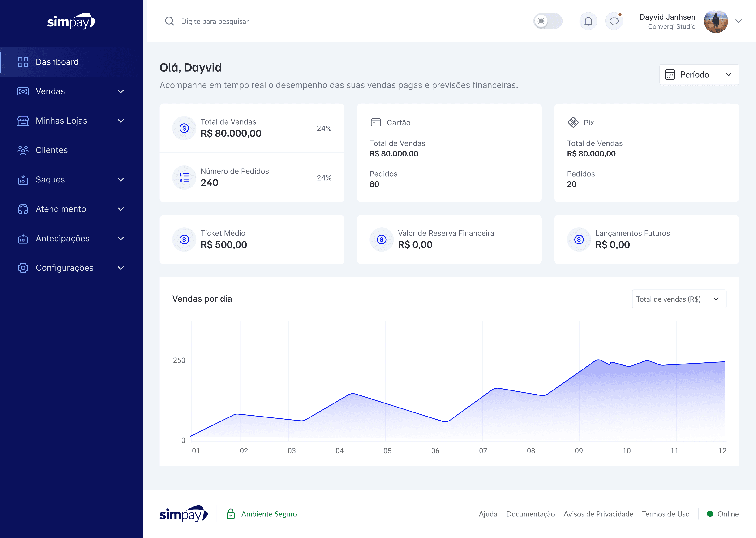Open the Total de vendas (R$) dropdown
The width and height of the screenshot is (756, 538).
coord(679,299)
